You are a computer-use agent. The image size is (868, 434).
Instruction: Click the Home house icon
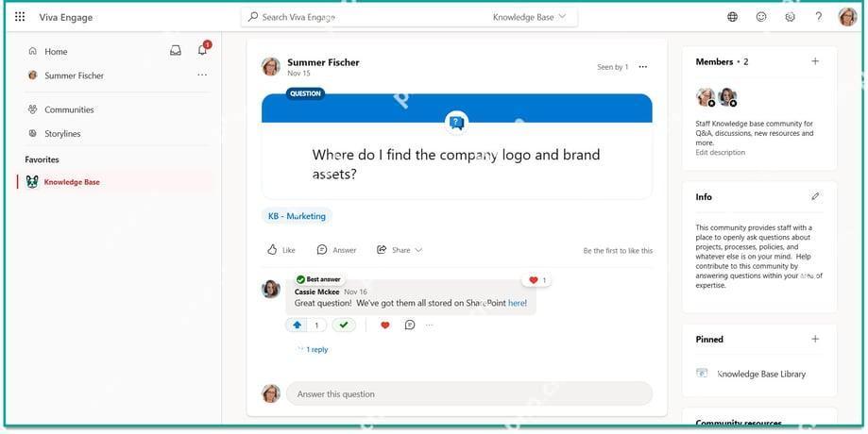[x=32, y=51]
